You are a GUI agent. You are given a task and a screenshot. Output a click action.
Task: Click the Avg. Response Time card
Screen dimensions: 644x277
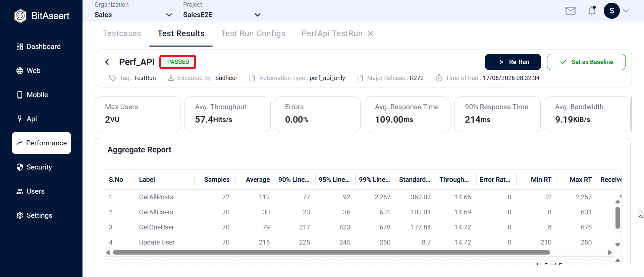coord(407,114)
